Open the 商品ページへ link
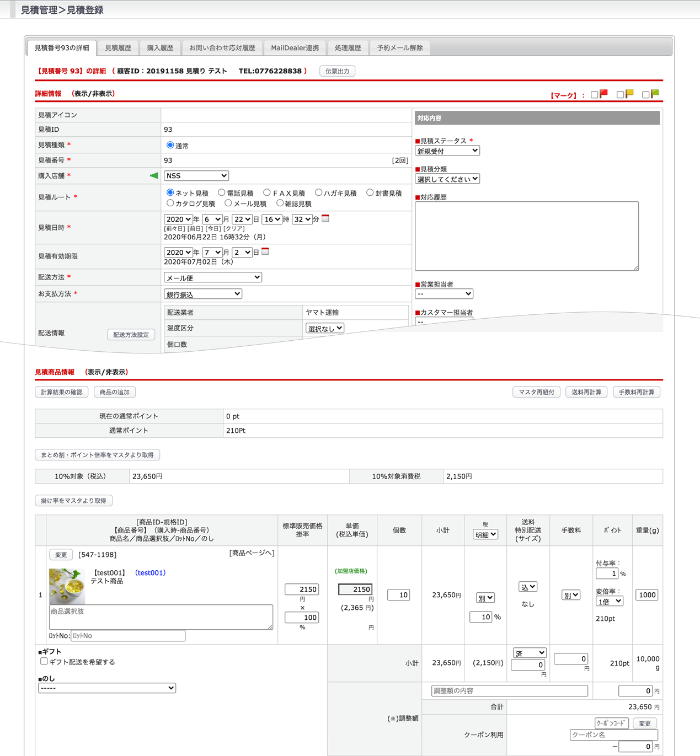The width and height of the screenshot is (700, 756). coord(252,553)
